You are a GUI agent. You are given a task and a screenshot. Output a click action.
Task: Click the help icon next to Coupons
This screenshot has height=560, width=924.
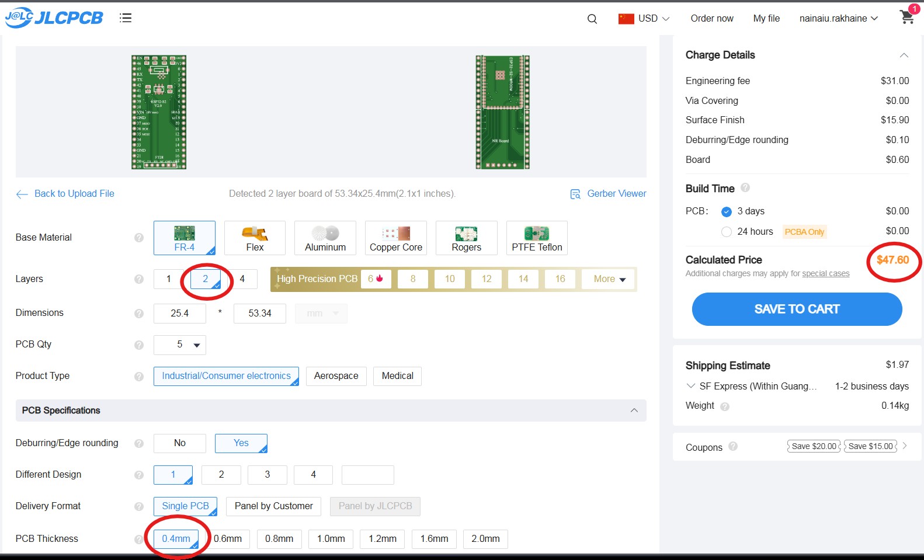click(x=733, y=446)
